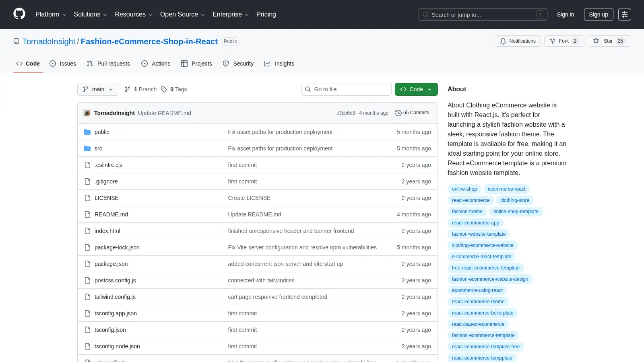Open the Pull requests tab
The width and height of the screenshot is (644, 362).
pyautogui.click(x=108, y=64)
